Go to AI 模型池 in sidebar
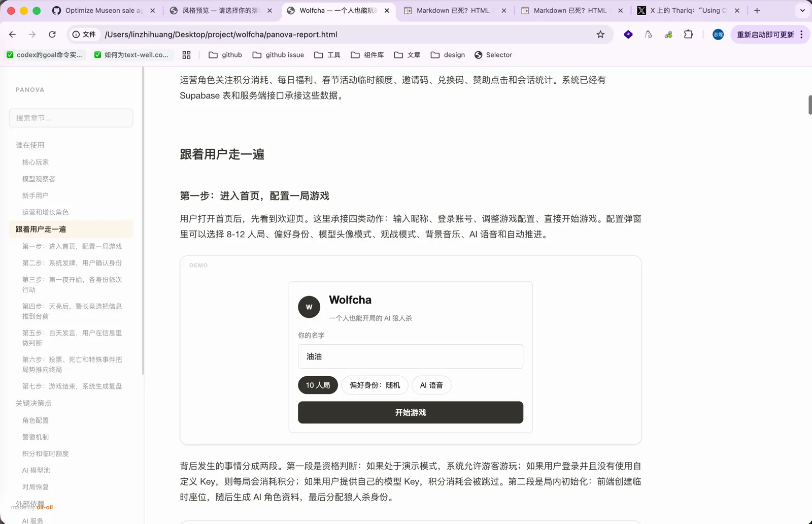The height and width of the screenshot is (524, 812). pos(36,471)
